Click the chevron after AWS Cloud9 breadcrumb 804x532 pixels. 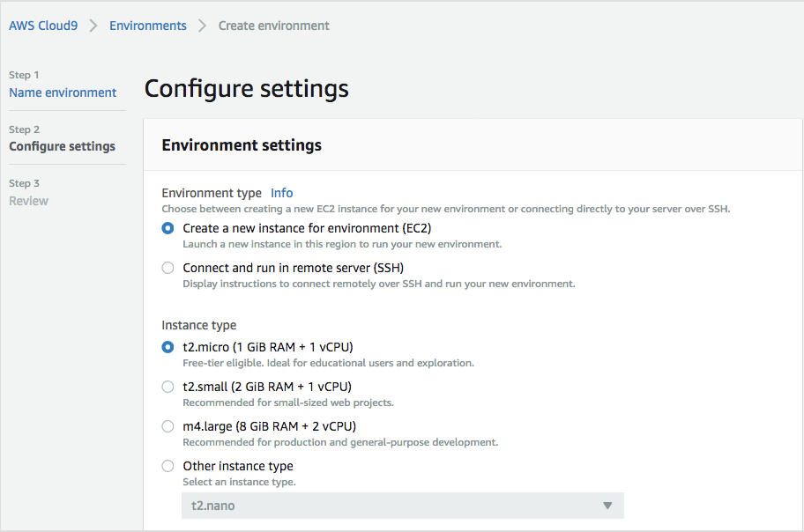[93, 26]
